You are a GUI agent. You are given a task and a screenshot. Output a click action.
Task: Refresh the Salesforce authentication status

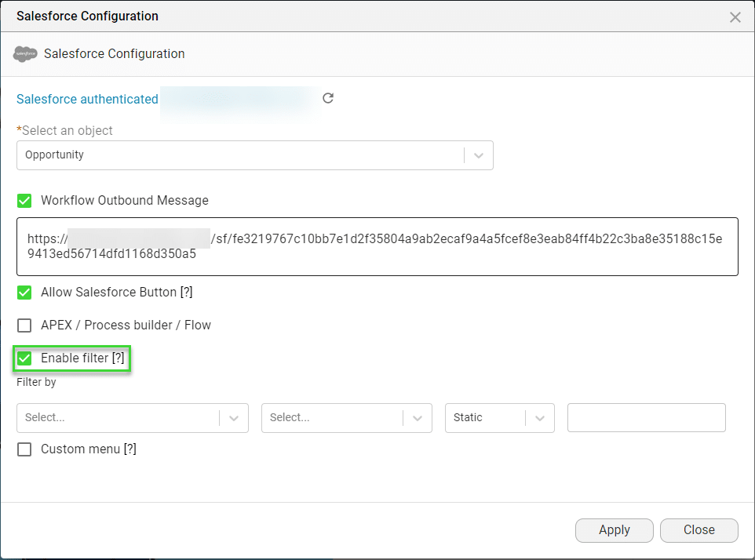(x=327, y=98)
